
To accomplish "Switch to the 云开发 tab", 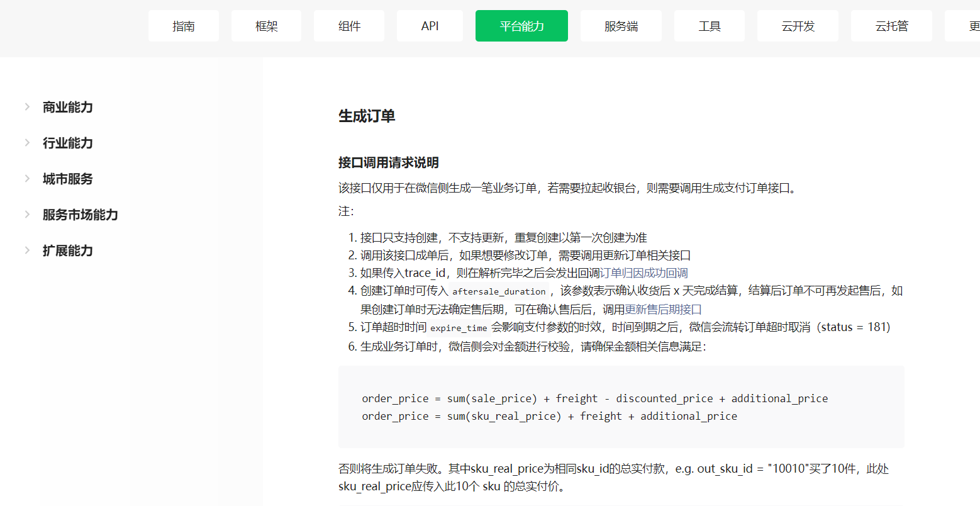I will (x=798, y=26).
